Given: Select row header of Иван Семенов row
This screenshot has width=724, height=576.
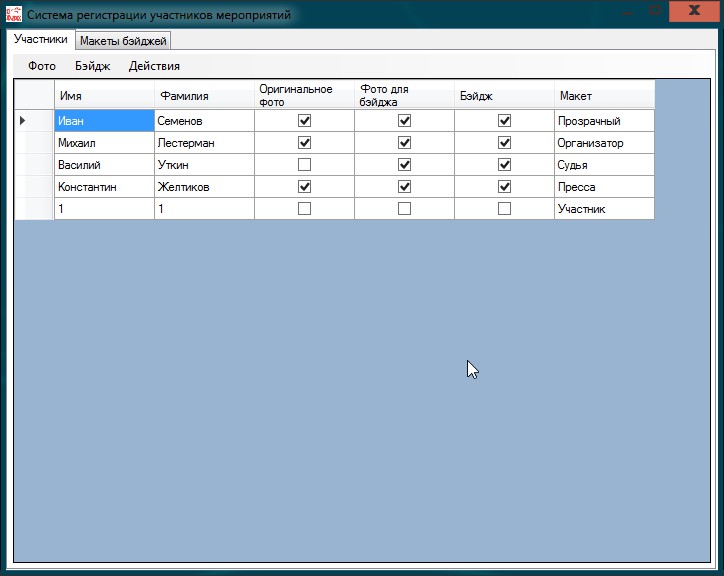Looking at the screenshot, I should click(x=34, y=121).
